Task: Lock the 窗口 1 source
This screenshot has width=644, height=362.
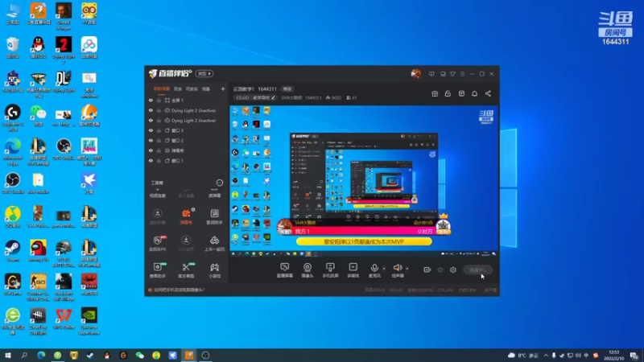Action: coord(159,161)
